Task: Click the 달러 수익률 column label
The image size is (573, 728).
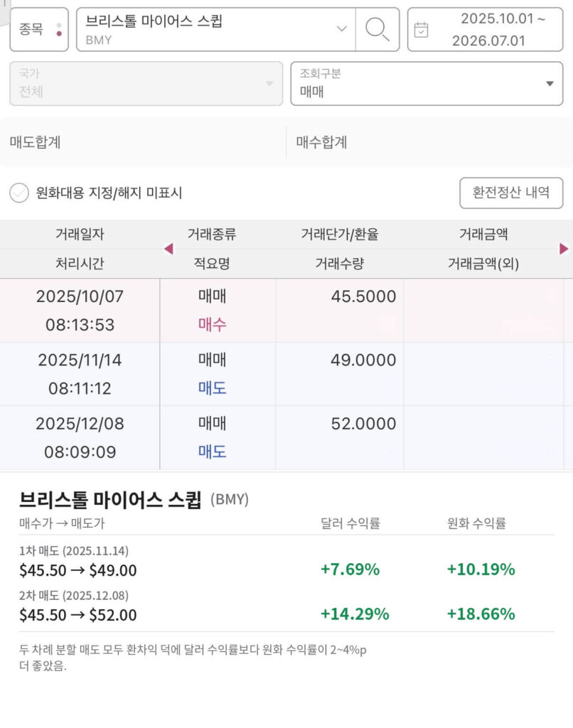Action: [350, 523]
